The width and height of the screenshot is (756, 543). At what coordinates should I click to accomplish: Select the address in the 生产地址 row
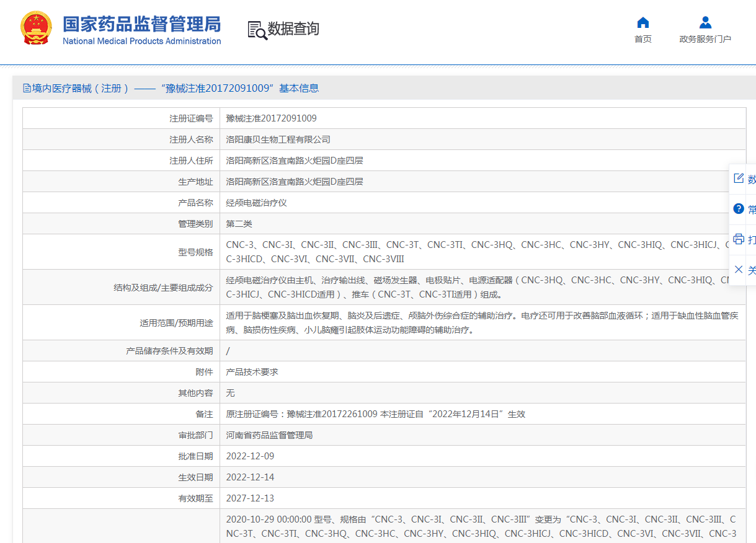pyautogui.click(x=294, y=182)
